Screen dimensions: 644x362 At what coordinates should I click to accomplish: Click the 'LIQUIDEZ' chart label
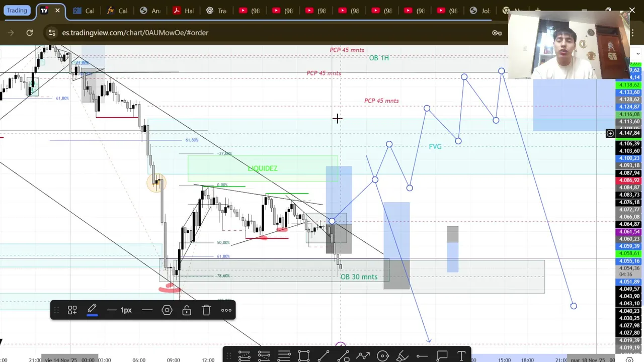click(263, 168)
